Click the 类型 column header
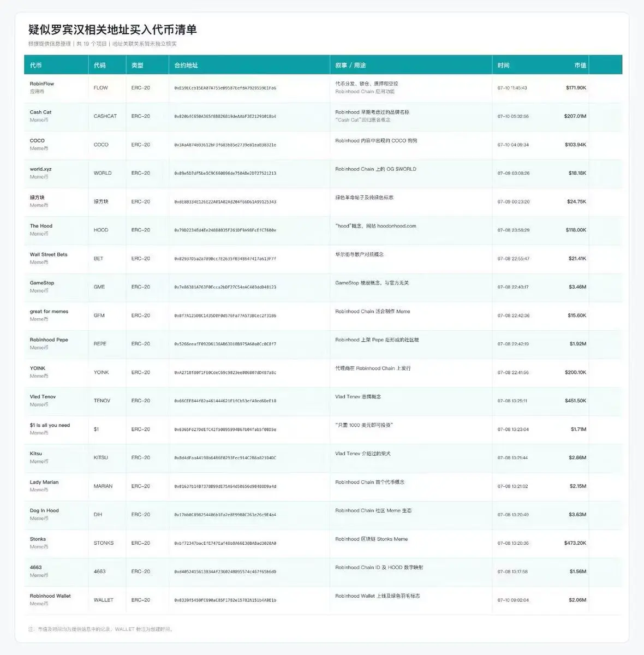This screenshot has width=644, height=655. 137,65
